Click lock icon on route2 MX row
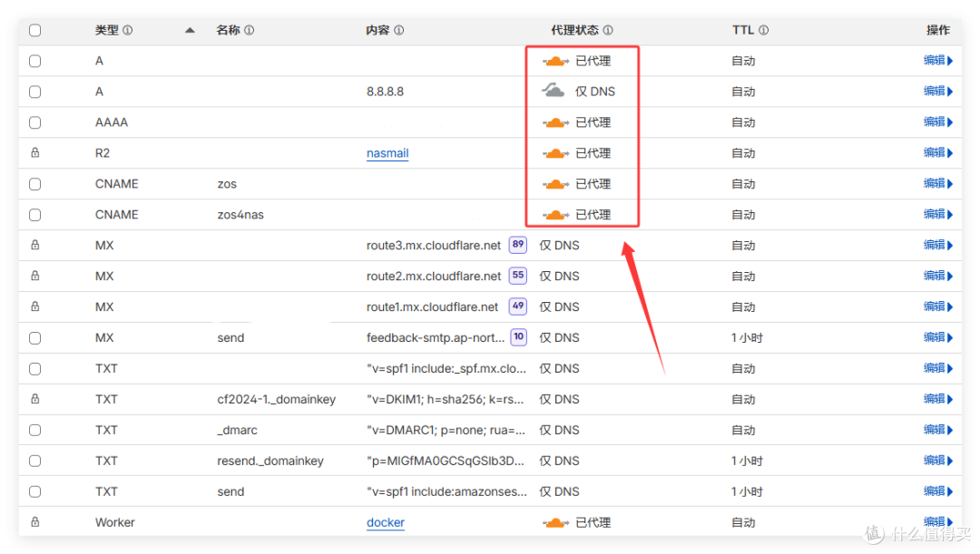The height and width of the screenshot is (554, 980). point(35,276)
